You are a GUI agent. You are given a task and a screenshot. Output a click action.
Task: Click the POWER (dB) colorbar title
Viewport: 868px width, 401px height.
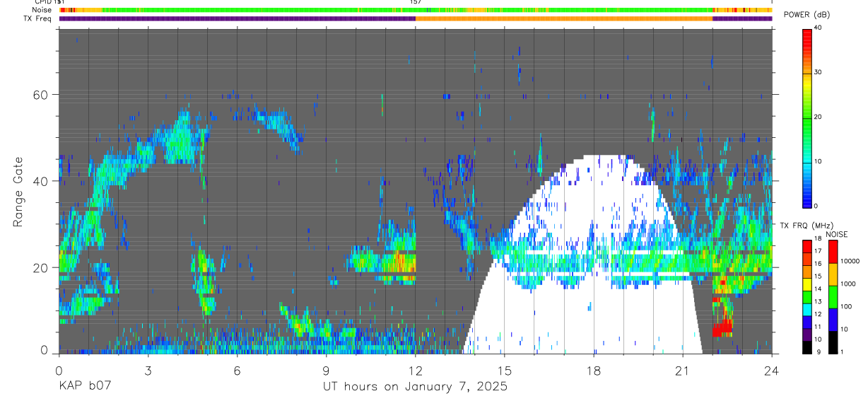point(808,16)
